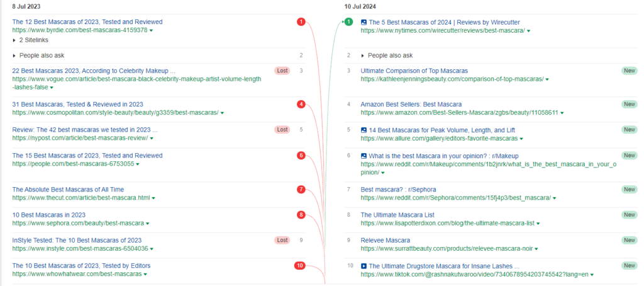The image size is (644, 286).
Task: Click the vogue.com article URL
Action: (136, 83)
